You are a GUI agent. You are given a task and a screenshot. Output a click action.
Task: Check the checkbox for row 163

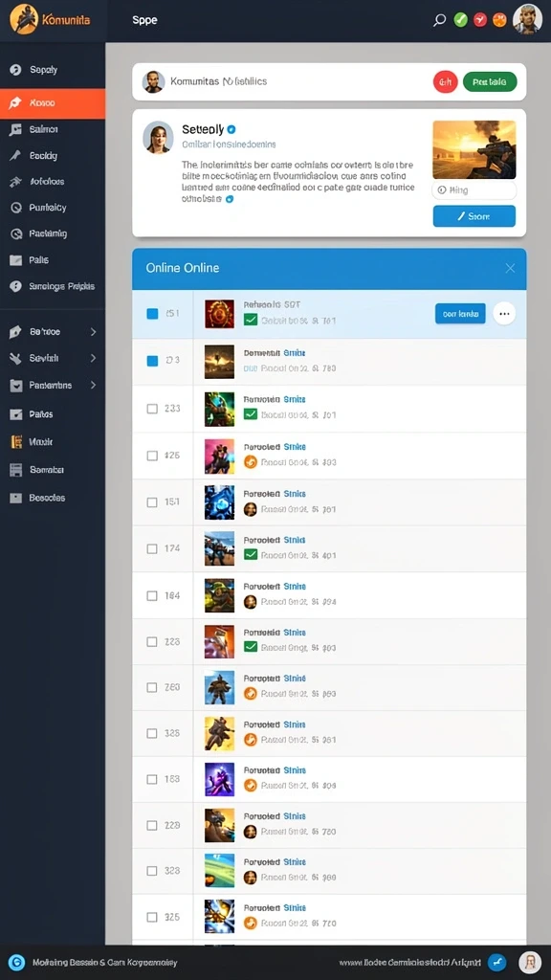(152, 779)
